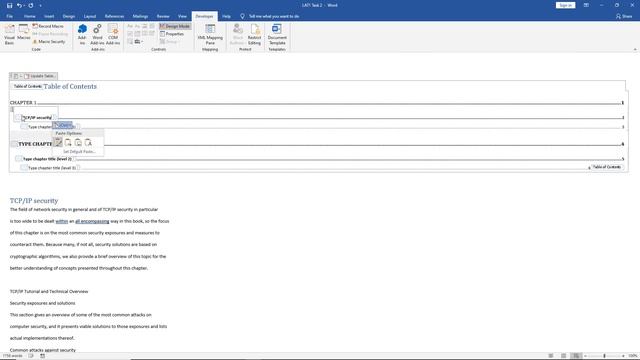
Task: Open the Visual Basic editor
Action: coord(9,34)
